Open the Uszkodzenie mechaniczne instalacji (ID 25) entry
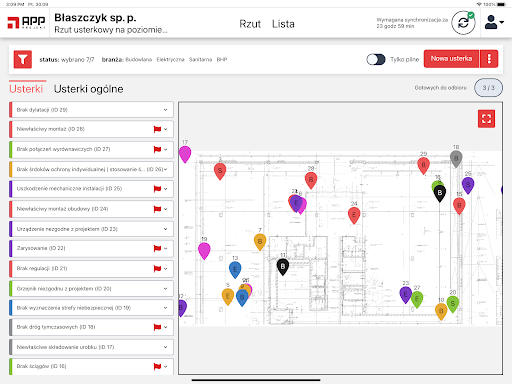 [91, 189]
